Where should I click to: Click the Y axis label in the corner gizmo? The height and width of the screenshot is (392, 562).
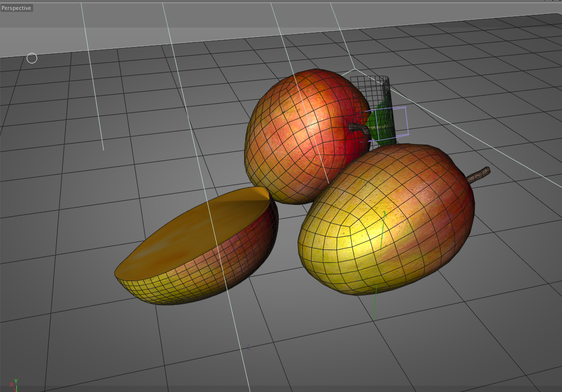(16, 381)
